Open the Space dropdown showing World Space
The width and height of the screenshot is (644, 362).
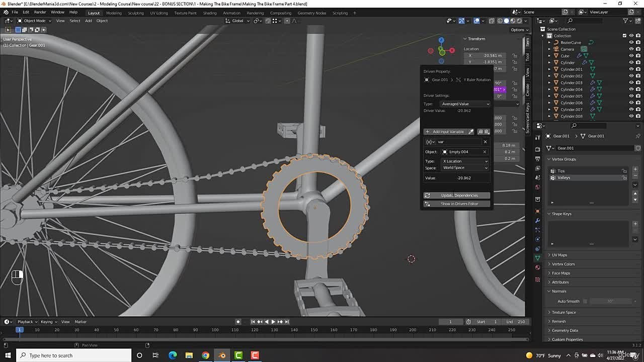[x=464, y=167]
